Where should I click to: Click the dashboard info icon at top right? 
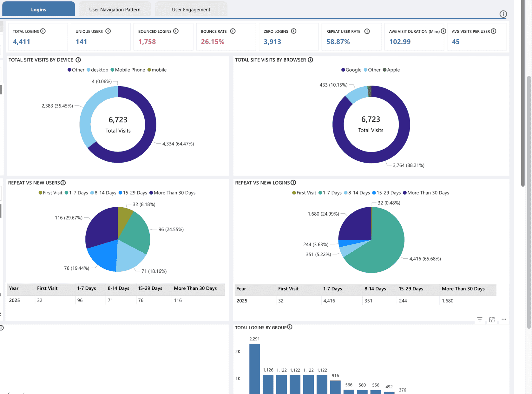[x=503, y=14]
